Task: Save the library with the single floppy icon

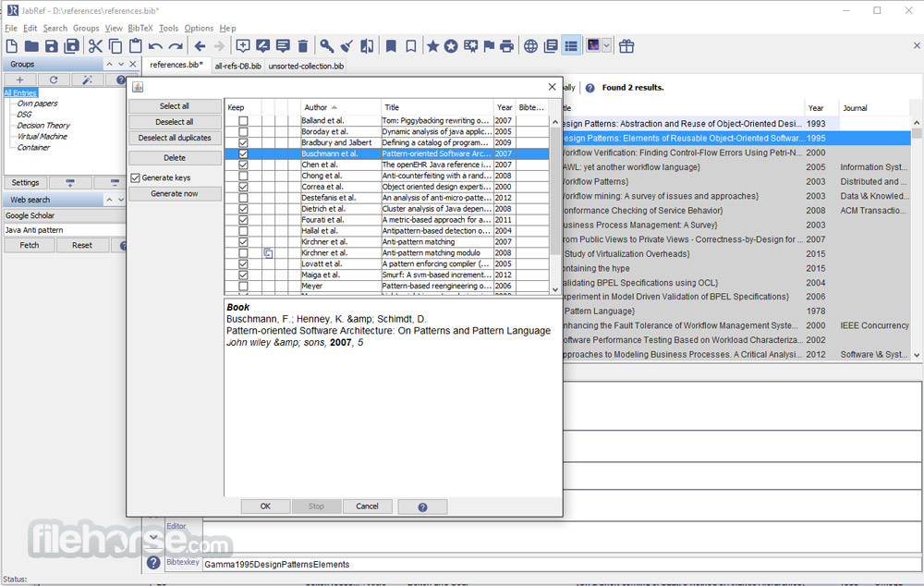Action: point(51,46)
